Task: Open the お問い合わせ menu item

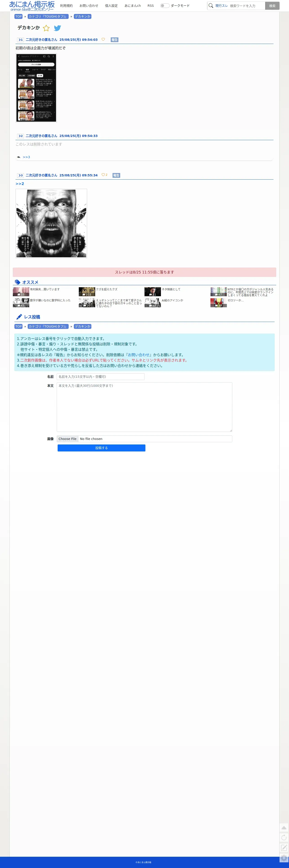Action: [x=89, y=6]
